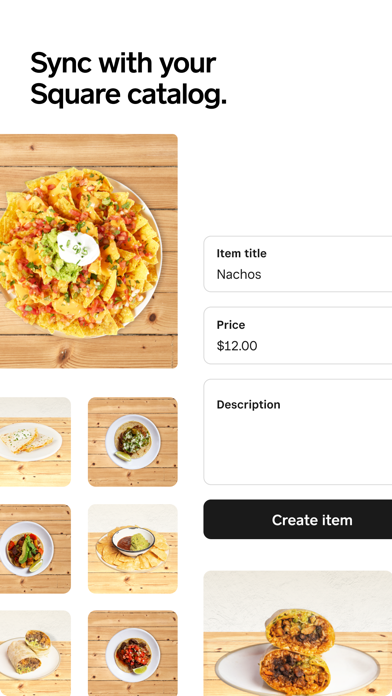Viewport: 392px width, 696px height.
Task: Choose the chips with salsa and guacamole thumbnail
Action: pos(133,549)
